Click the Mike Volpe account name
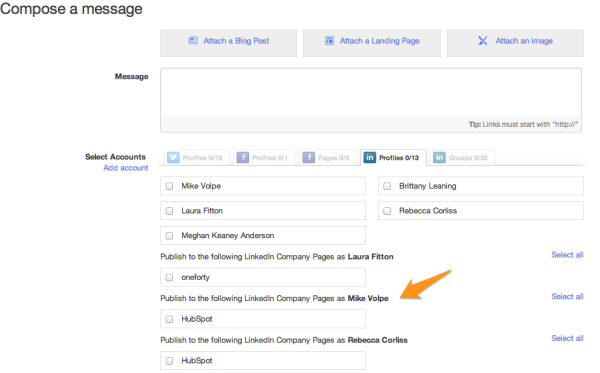The image size is (600, 373). coord(201,186)
